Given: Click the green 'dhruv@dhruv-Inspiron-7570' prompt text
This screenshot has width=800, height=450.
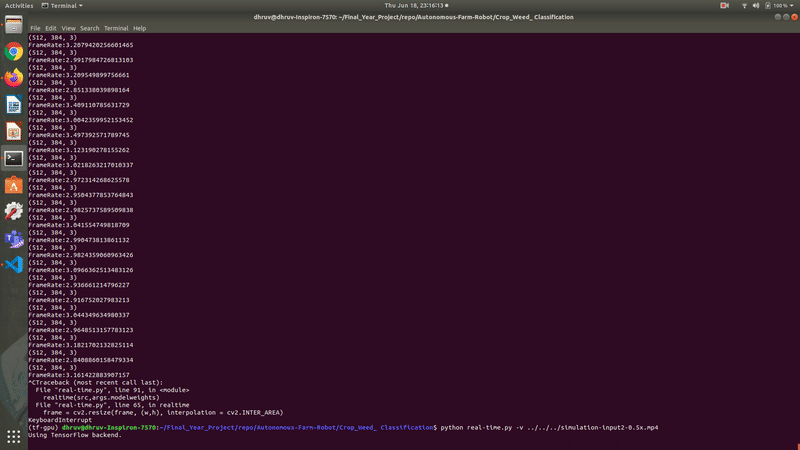Looking at the screenshot, I should tap(109, 428).
